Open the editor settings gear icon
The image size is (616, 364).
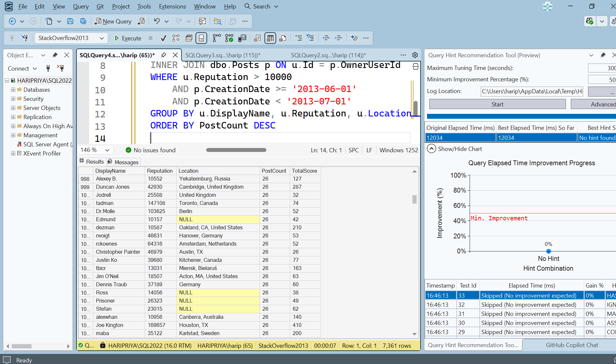[415, 55]
